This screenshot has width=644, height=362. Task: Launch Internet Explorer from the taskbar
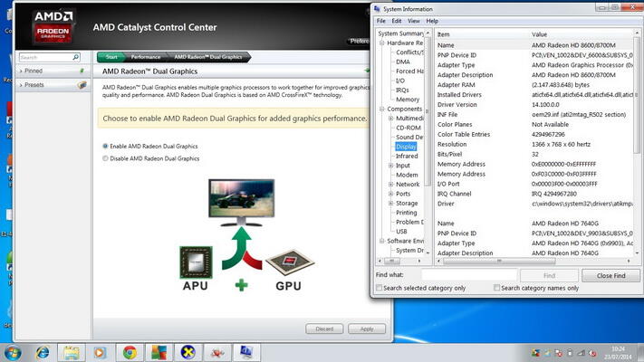pos(43,352)
